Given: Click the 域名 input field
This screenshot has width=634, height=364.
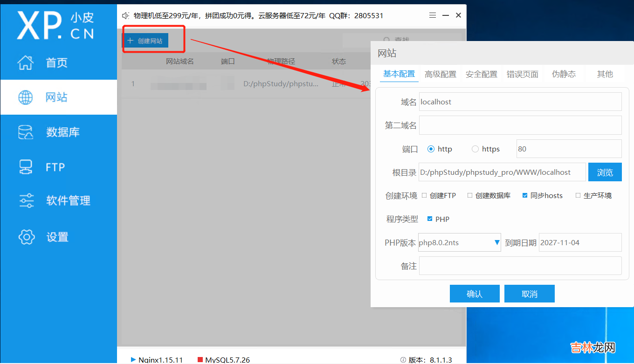Looking at the screenshot, I should pos(520,102).
